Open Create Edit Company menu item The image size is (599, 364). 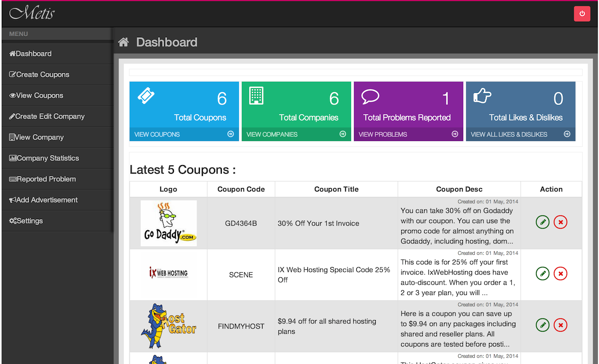point(57,116)
